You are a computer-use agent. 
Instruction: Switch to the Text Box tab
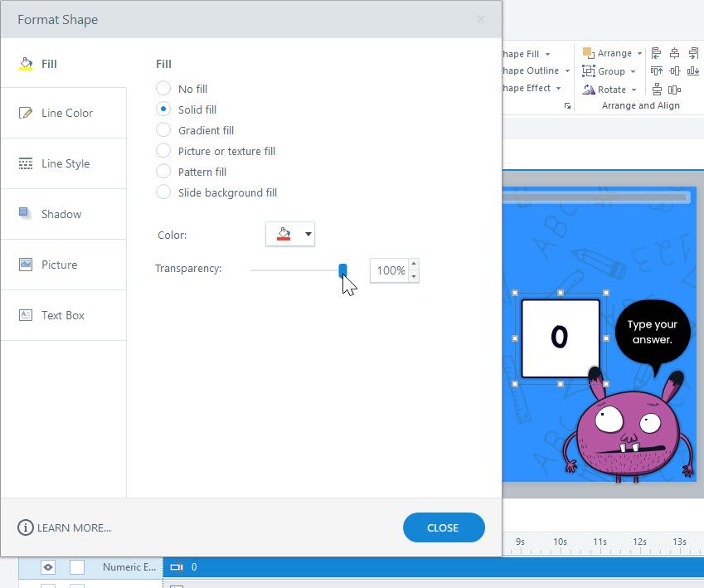pos(63,315)
